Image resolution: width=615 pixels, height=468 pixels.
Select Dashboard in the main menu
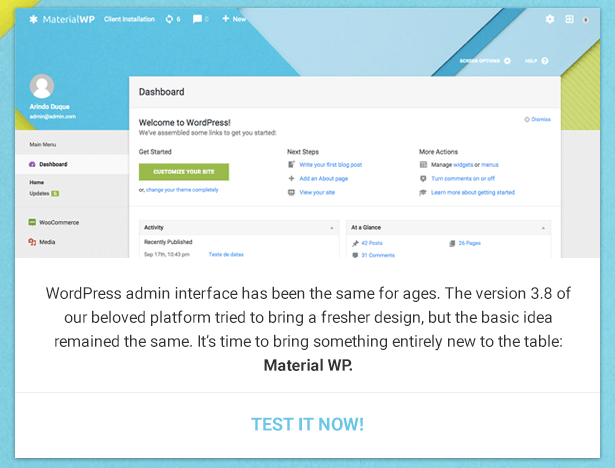[x=72, y=164]
